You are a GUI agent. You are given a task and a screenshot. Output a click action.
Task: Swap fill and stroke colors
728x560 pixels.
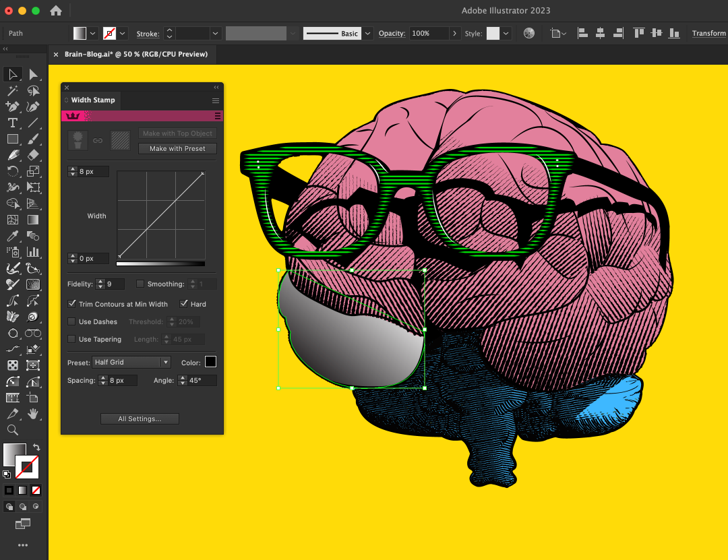[x=36, y=447]
